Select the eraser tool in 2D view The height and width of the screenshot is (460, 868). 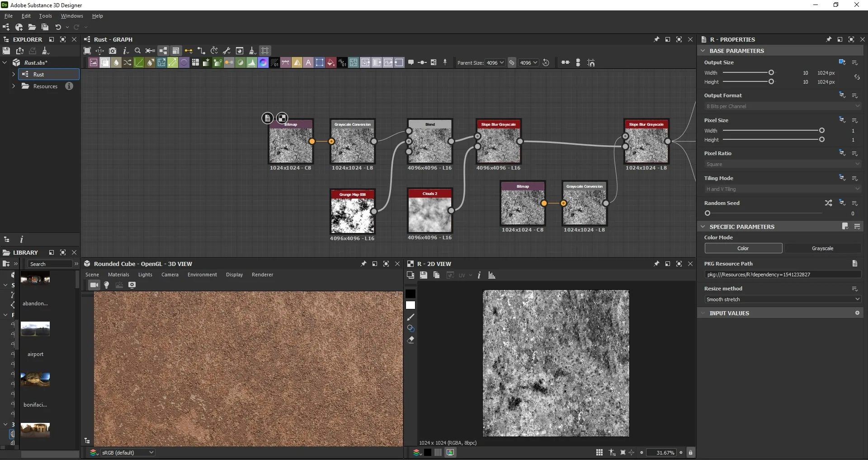pyautogui.click(x=410, y=340)
